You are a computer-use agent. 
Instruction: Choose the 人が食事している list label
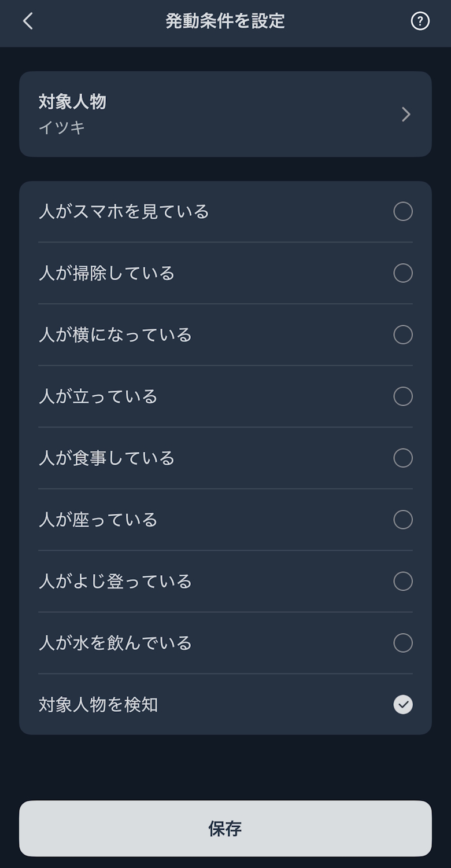click(106, 458)
